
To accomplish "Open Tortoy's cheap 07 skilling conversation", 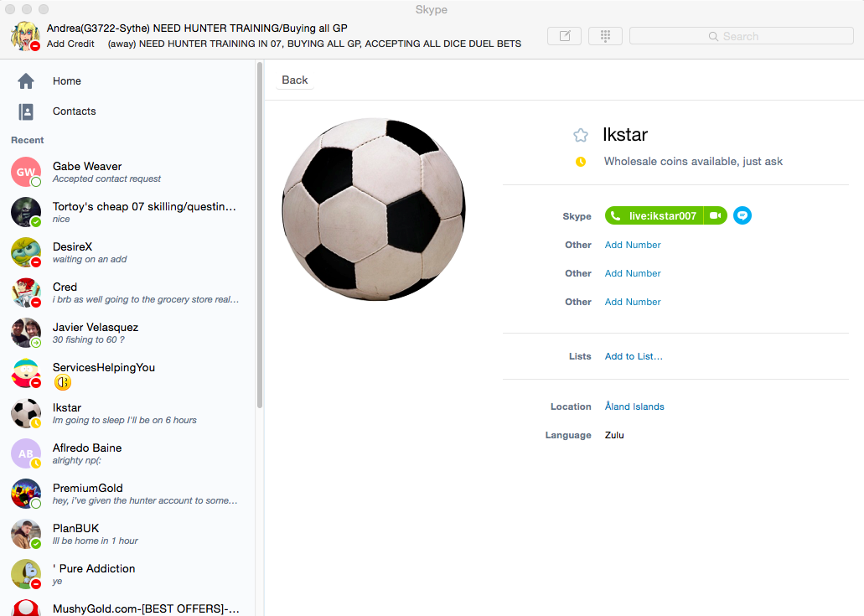I will point(128,212).
